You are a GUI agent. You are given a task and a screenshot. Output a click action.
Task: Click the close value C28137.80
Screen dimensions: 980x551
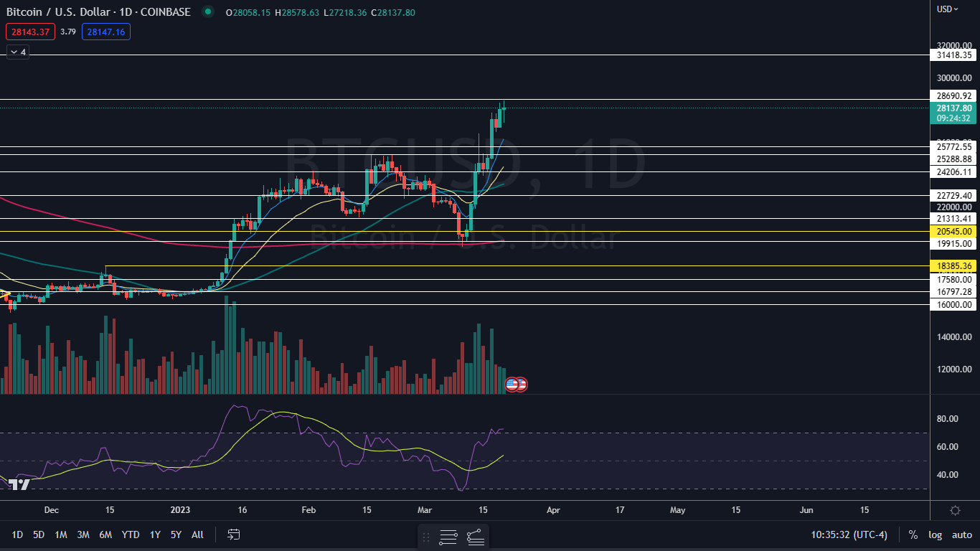392,12
